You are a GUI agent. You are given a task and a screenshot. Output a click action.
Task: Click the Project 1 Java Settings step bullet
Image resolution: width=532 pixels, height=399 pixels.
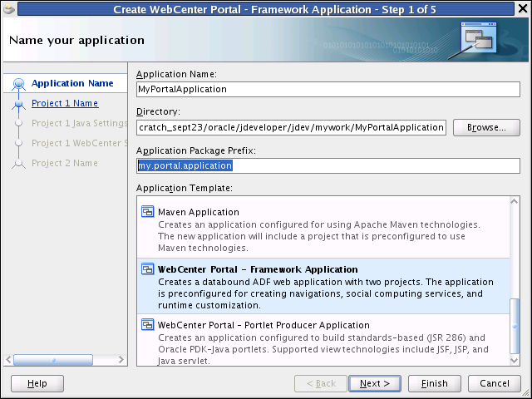point(18,123)
